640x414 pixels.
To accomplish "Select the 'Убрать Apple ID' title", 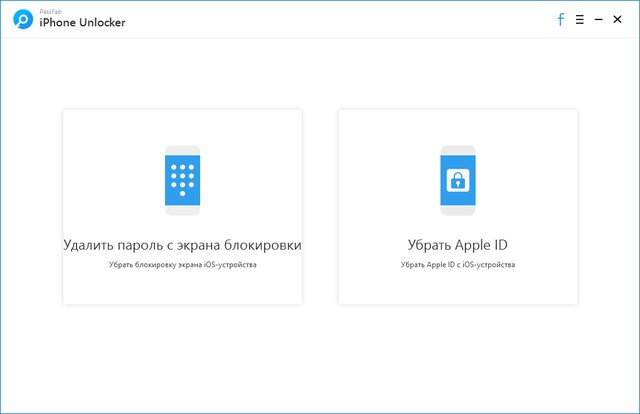I will point(458,245).
